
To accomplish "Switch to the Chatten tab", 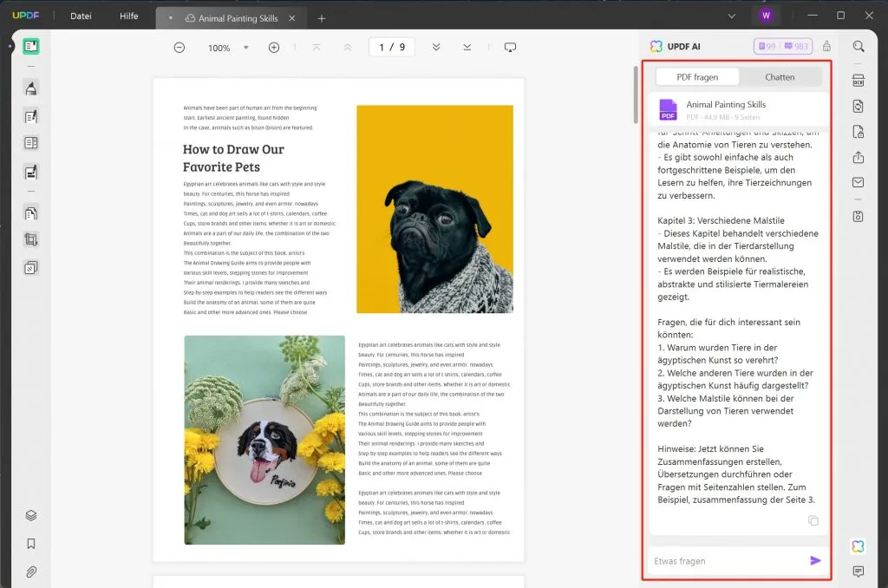I will 780,76.
